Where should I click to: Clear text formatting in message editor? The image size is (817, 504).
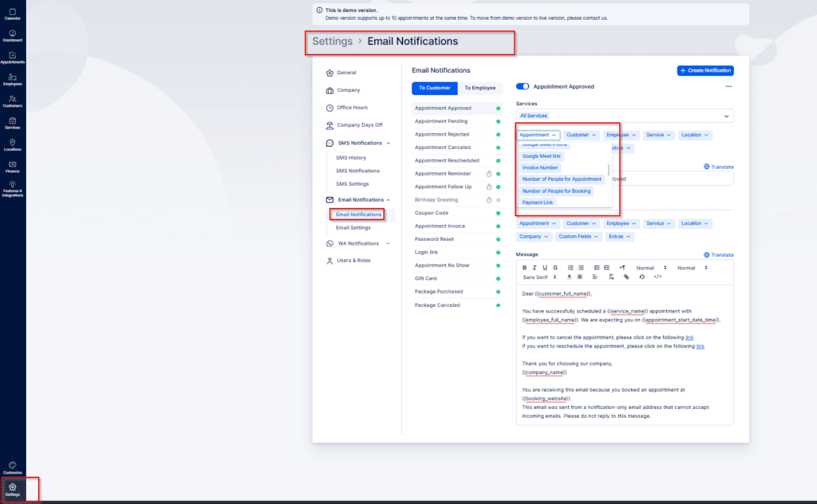coord(611,277)
